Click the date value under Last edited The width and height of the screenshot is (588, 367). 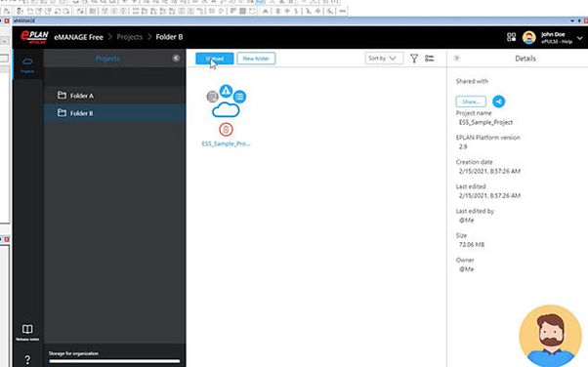pos(489,195)
